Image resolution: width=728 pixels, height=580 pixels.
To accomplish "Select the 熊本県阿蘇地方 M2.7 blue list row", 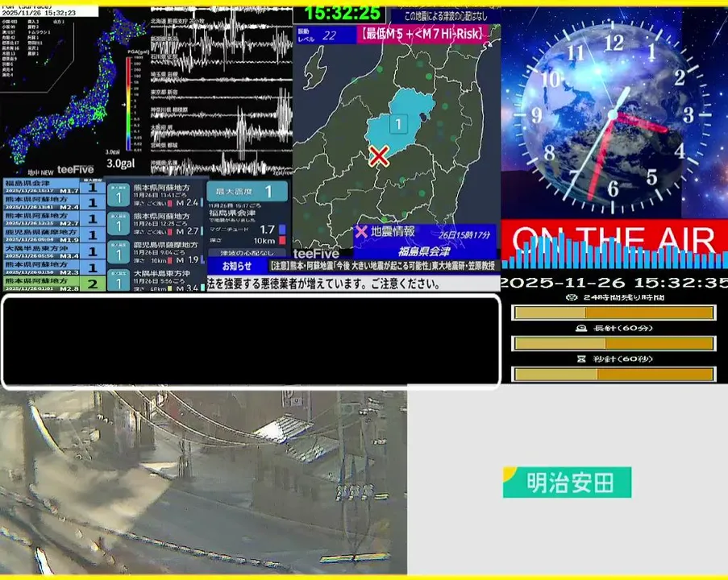I will coord(54,219).
